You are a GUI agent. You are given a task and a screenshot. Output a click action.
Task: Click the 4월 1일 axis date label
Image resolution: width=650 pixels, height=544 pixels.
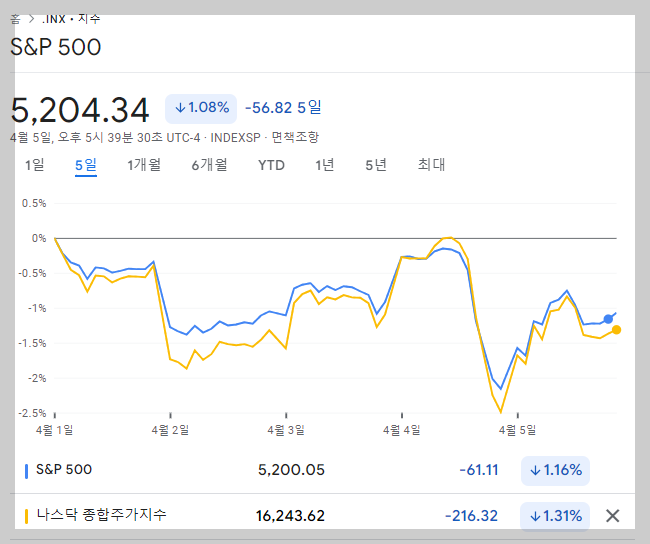tap(54, 430)
